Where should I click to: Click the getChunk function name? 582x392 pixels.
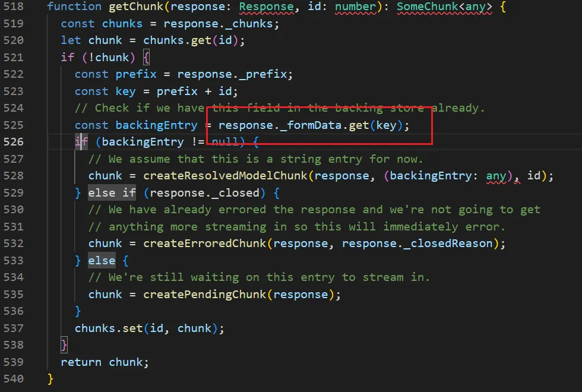click(x=133, y=7)
